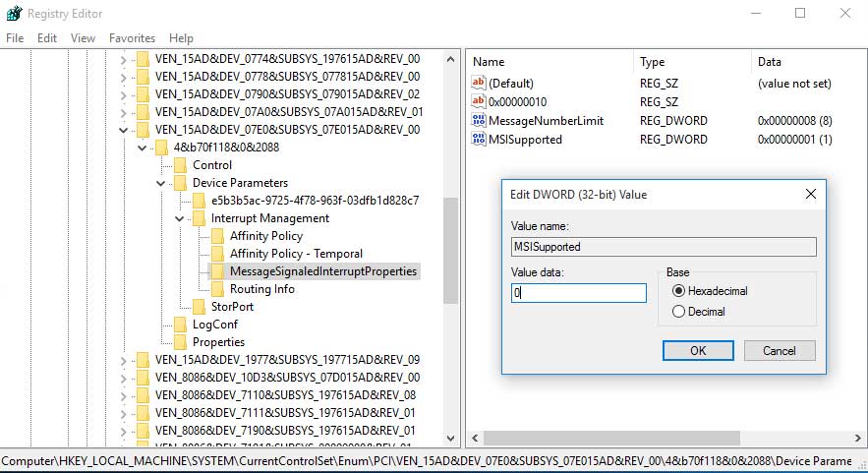This screenshot has width=868, height=473.
Task: Click folder icon of VEN_15AD&DEV_0790 key
Action: (143, 94)
